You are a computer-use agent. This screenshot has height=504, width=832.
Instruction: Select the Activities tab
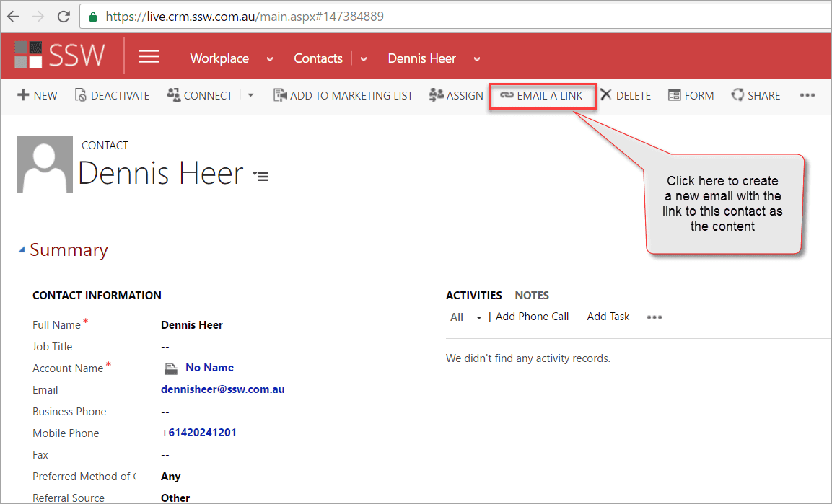[473, 295]
